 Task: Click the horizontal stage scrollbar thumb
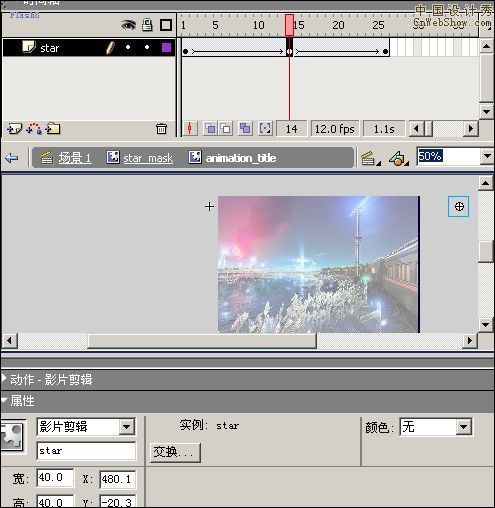click(202, 341)
